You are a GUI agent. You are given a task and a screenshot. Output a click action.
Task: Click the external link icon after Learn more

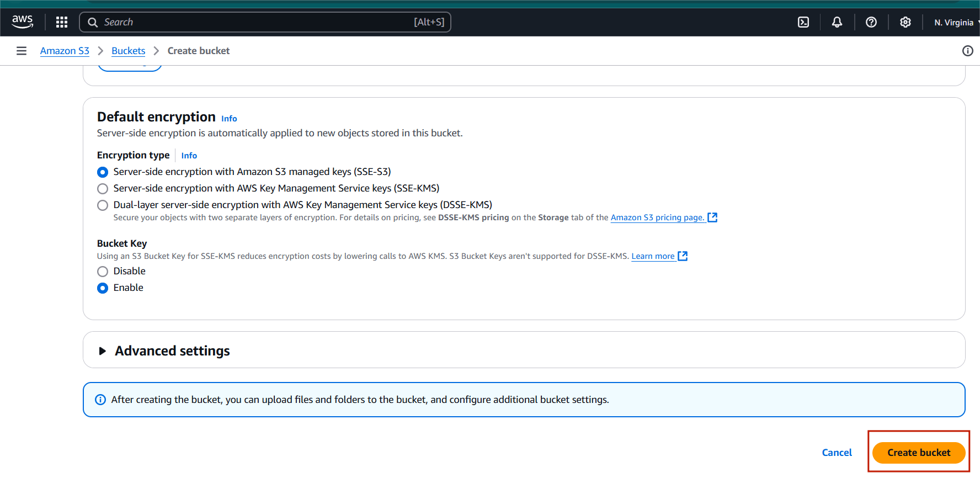683,256
